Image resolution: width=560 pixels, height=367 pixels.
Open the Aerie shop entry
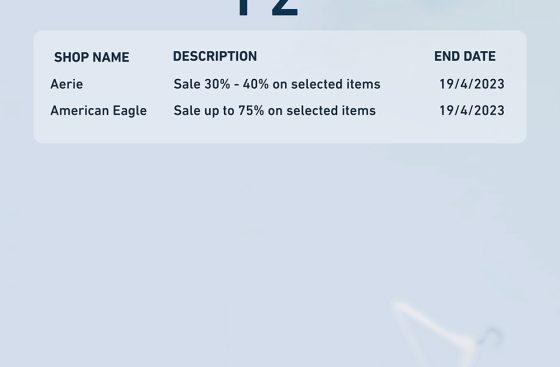[66, 84]
